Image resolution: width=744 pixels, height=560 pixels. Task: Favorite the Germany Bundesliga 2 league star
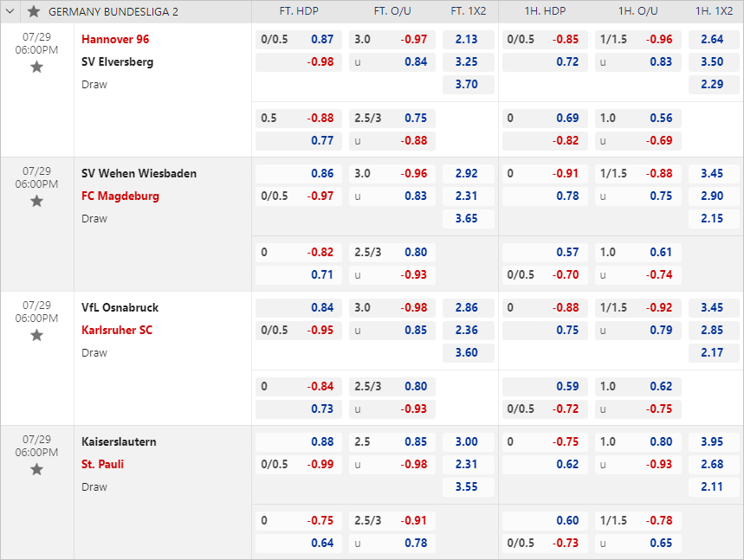coord(34,11)
